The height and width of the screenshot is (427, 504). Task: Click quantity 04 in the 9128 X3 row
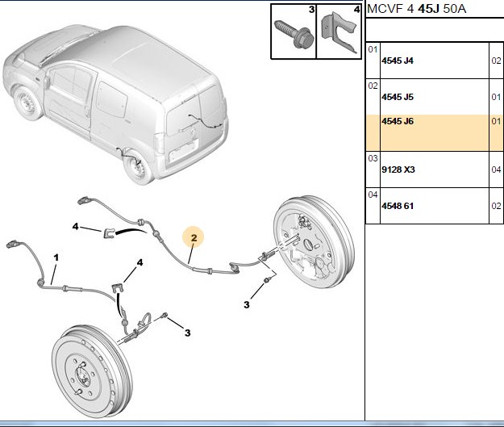click(496, 170)
